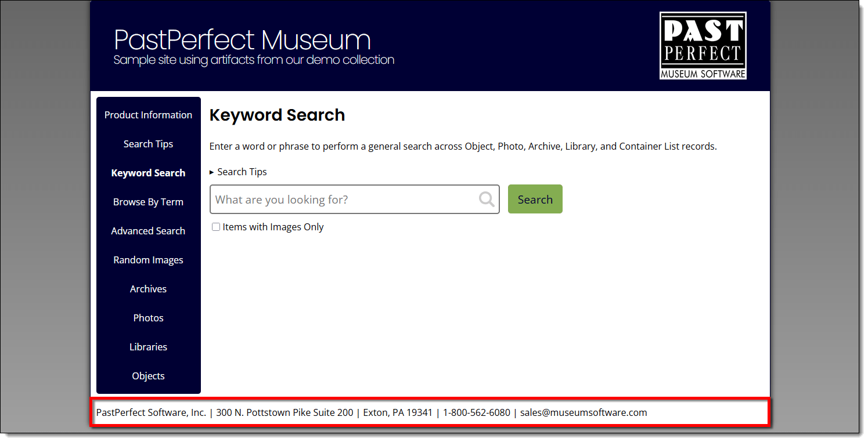Open Random Images page
This screenshot has width=868, height=442.
148,260
